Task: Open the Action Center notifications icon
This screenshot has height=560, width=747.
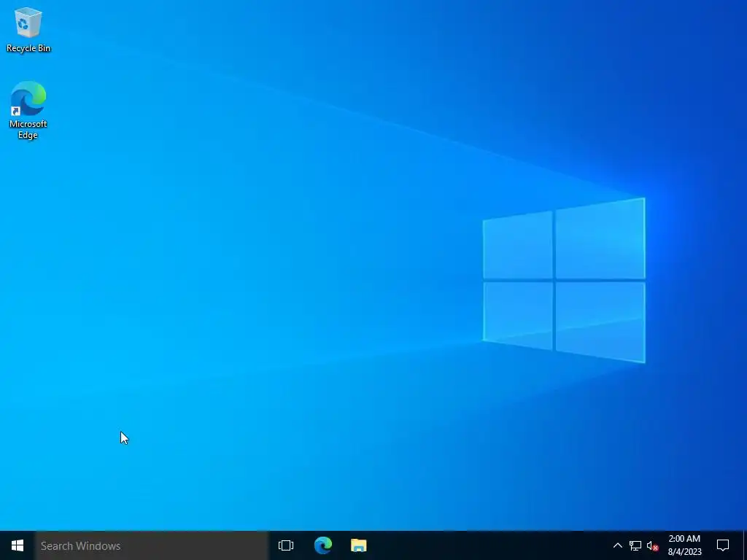Action: (x=723, y=545)
